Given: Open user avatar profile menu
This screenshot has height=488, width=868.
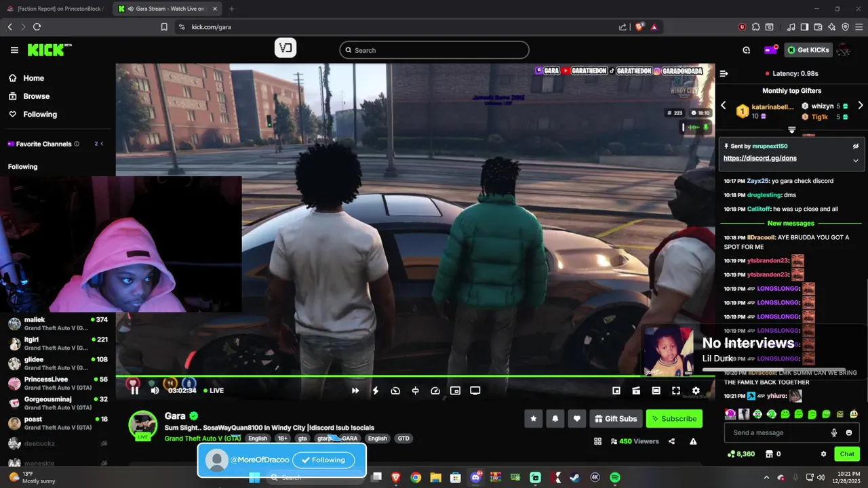Looking at the screenshot, I should pos(844,50).
